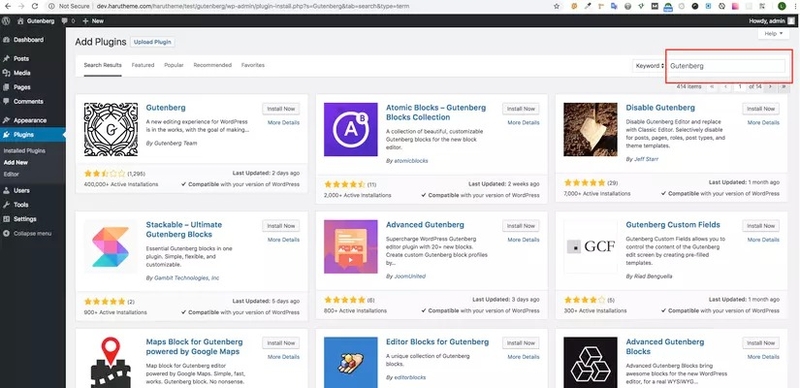Switch to Popular tab

point(174,65)
